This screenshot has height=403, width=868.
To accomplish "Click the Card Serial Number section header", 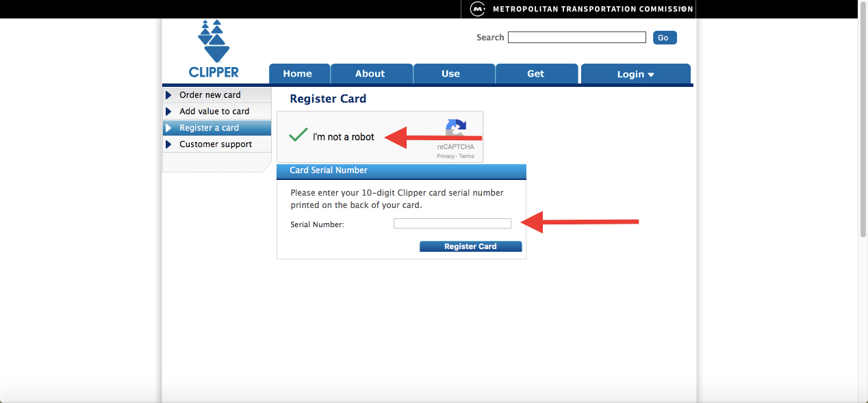I will [x=401, y=171].
